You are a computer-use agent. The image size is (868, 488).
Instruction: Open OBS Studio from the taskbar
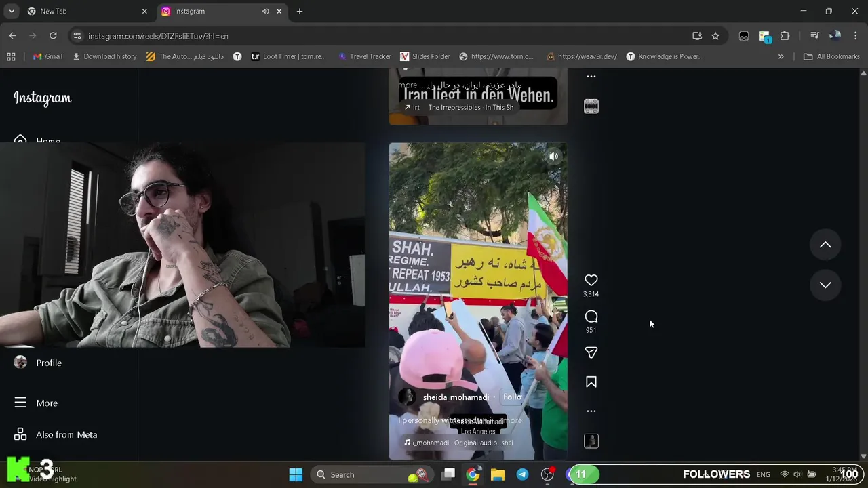547,474
